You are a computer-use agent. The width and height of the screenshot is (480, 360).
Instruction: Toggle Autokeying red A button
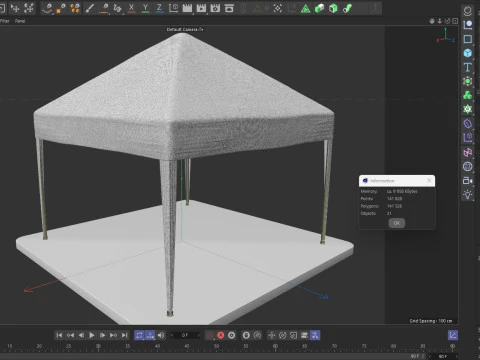click(221, 335)
